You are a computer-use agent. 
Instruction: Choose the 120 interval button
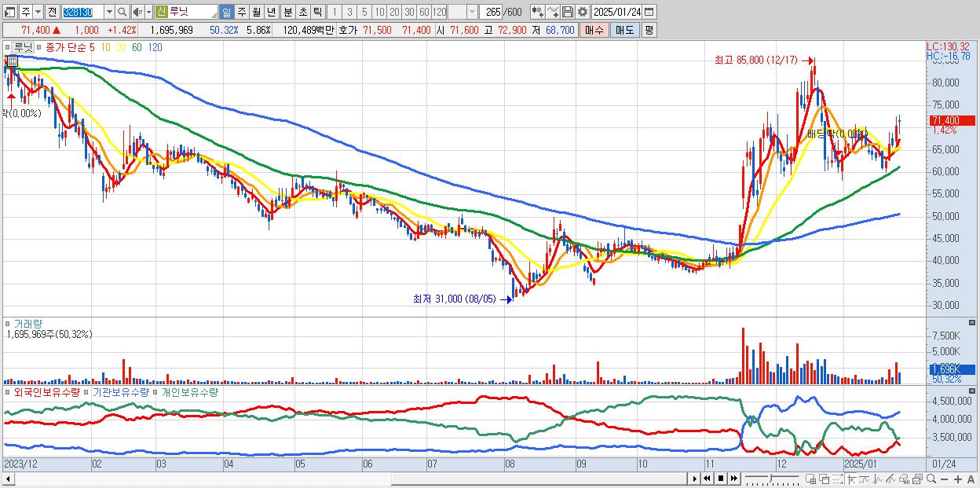tap(439, 13)
